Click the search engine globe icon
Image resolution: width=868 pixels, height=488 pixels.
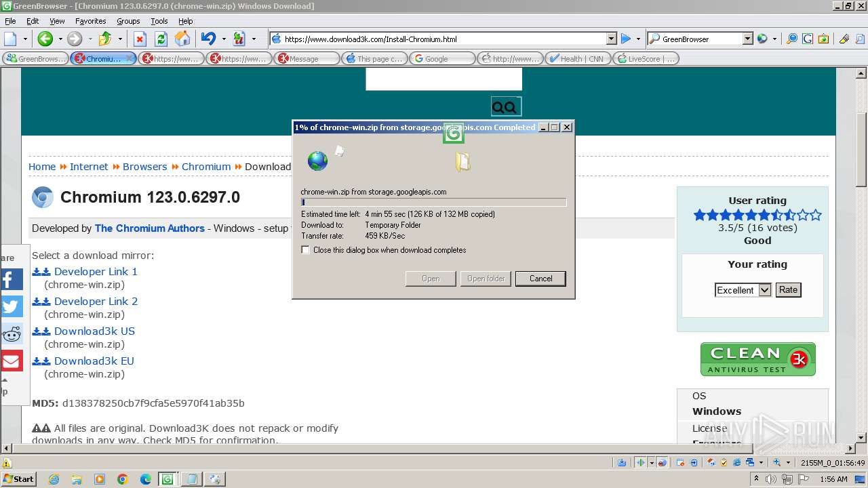762,39
